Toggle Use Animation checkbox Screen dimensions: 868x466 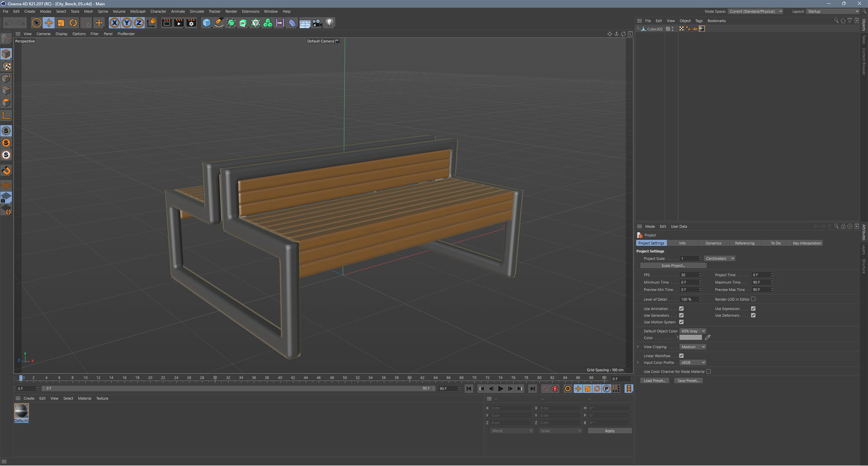point(681,309)
